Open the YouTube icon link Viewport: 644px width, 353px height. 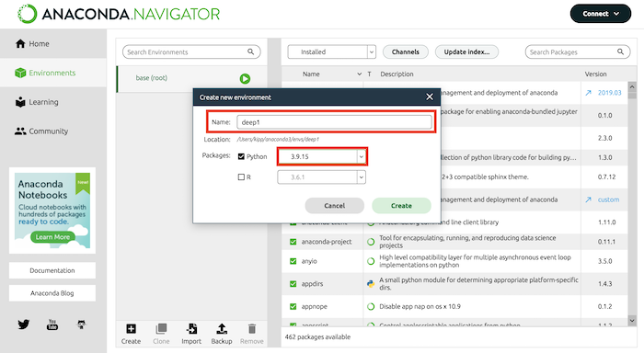click(x=52, y=325)
